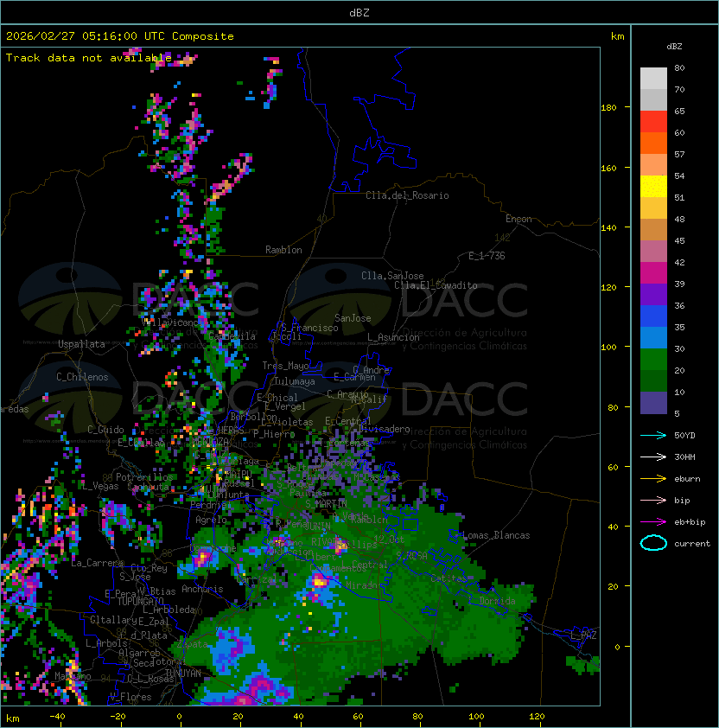Click the 'P_Hierro' map label
The height and width of the screenshot is (728, 719).
274,434
